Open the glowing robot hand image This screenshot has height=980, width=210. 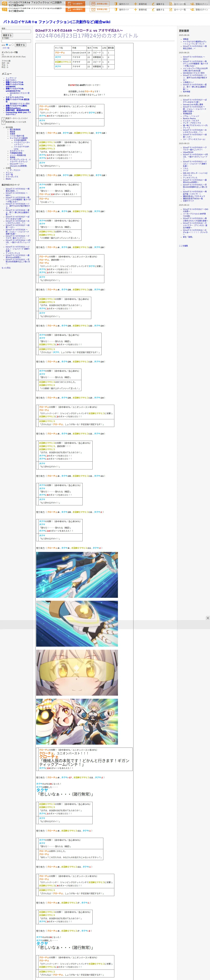click(77, 624)
